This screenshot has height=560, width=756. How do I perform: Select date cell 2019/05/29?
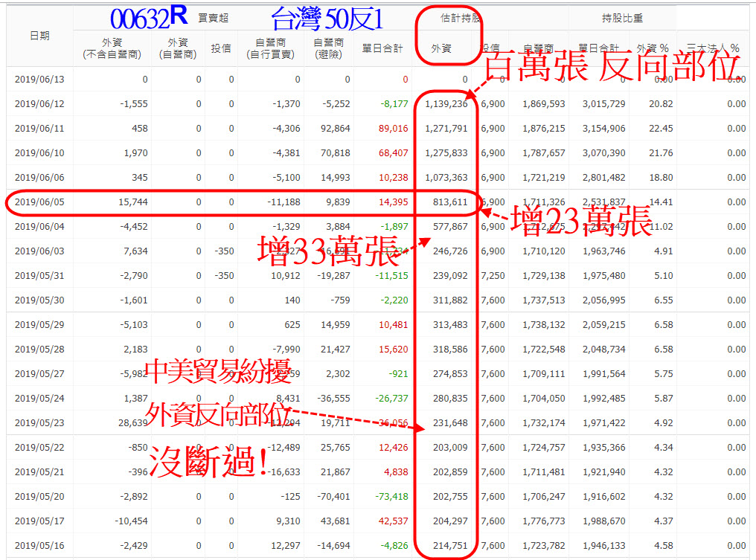click(39, 325)
